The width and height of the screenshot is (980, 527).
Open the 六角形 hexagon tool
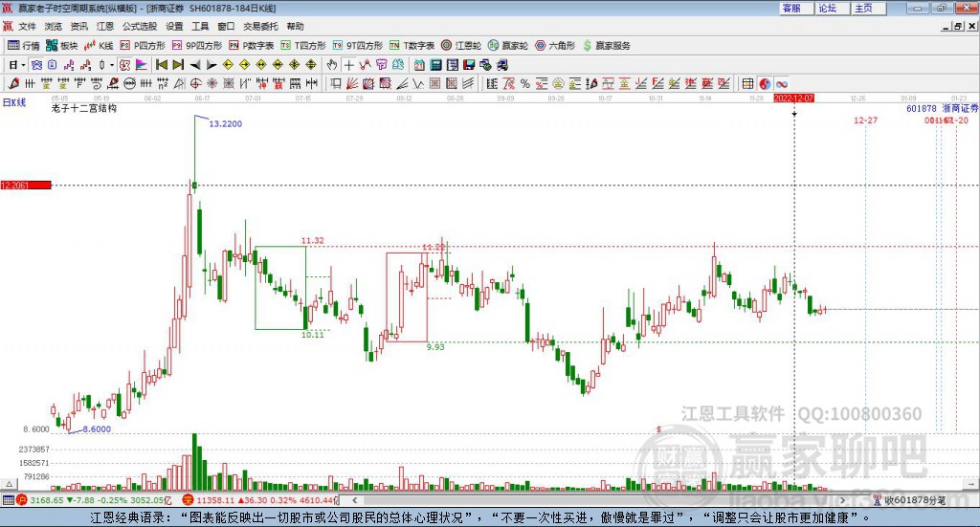click(x=555, y=46)
